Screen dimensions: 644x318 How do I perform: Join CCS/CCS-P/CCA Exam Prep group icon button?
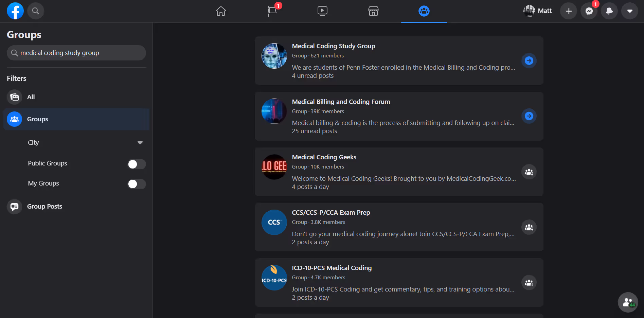point(529,227)
